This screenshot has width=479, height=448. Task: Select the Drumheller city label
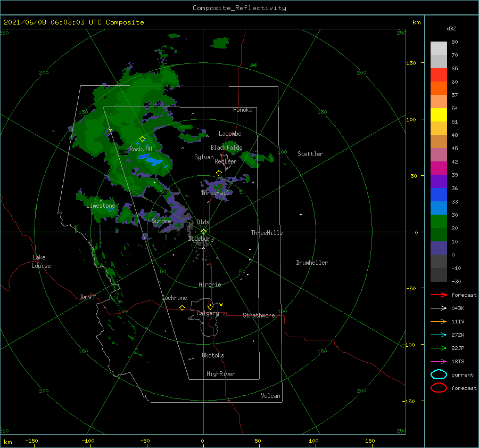click(x=312, y=263)
